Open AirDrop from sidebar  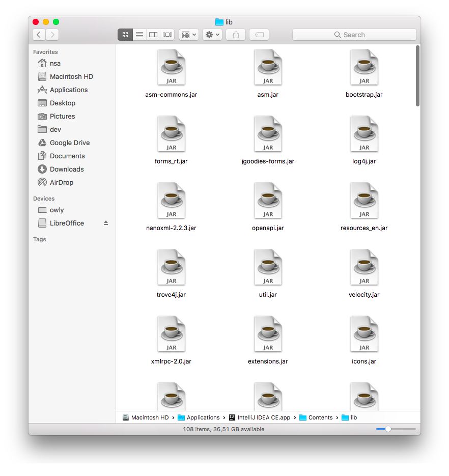[72, 182]
